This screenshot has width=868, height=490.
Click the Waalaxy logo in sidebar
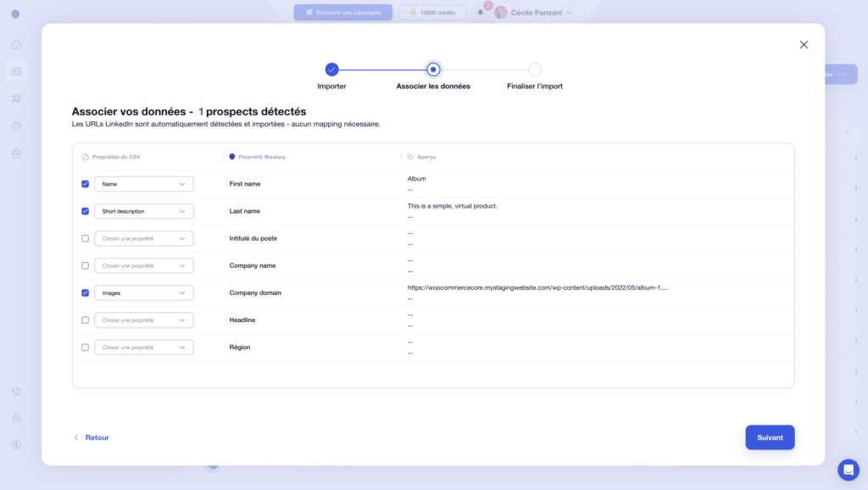[x=15, y=14]
